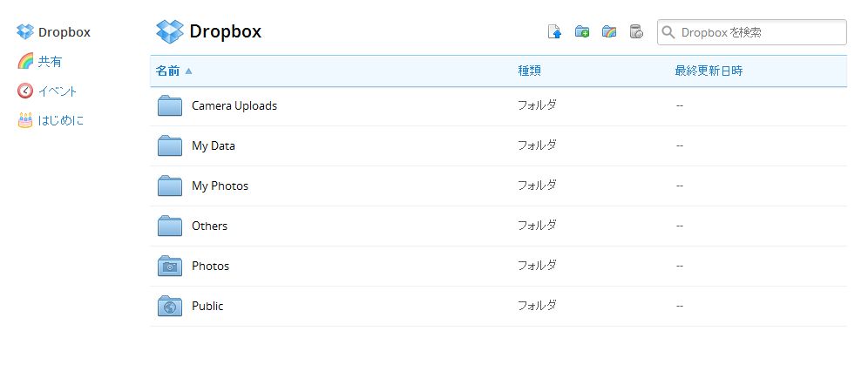Image resolution: width=868 pixels, height=385 pixels.
Task: Click the magnifier icon in search box
Action: pos(668,32)
